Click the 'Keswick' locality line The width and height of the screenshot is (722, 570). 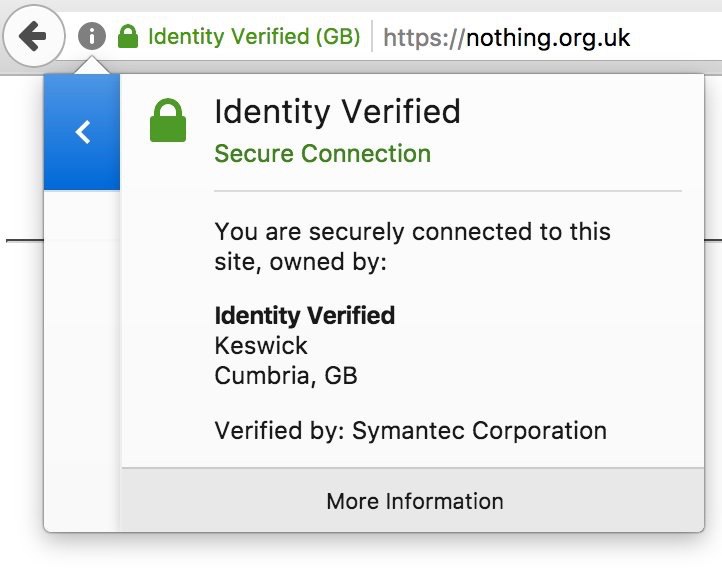click(261, 346)
